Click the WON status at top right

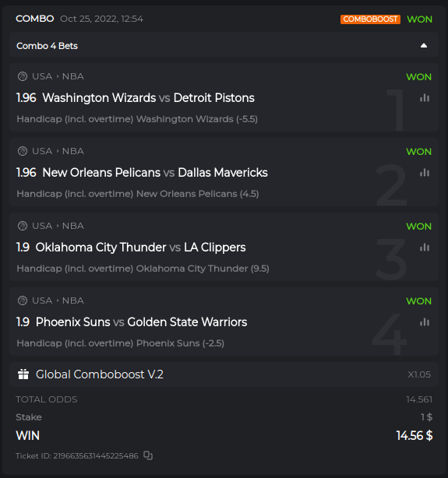420,19
